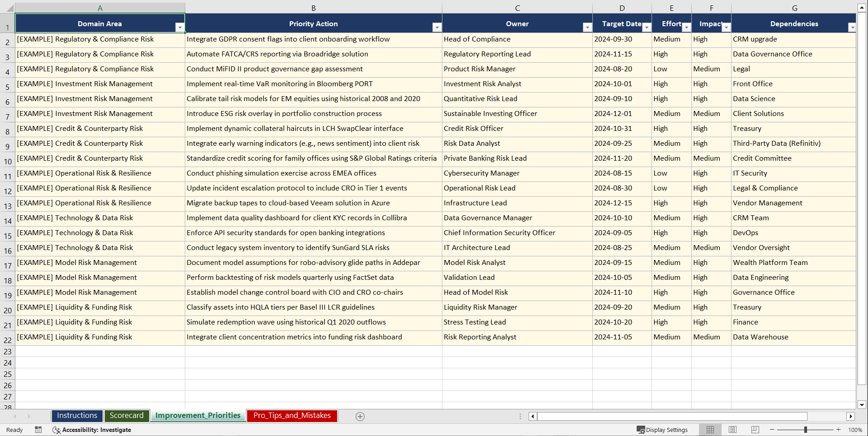The width and height of the screenshot is (868, 436).
Task: Open the Domain Area filter dropdown
Action: (180, 27)
